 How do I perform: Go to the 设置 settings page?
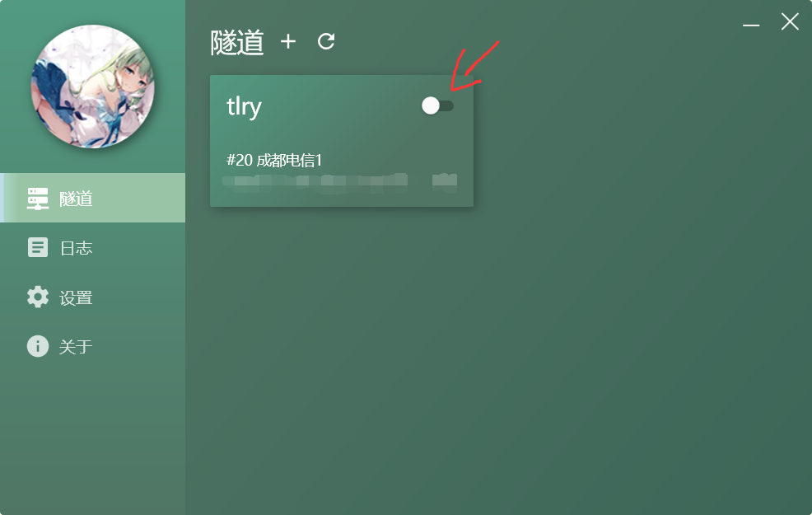pyautogui.click(x=93, y=297)
